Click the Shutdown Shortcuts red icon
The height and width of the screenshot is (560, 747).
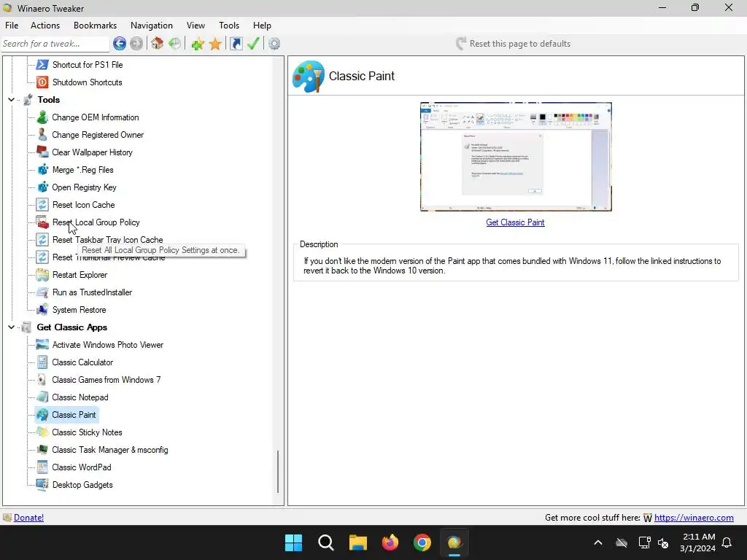[x=42, y=82]
